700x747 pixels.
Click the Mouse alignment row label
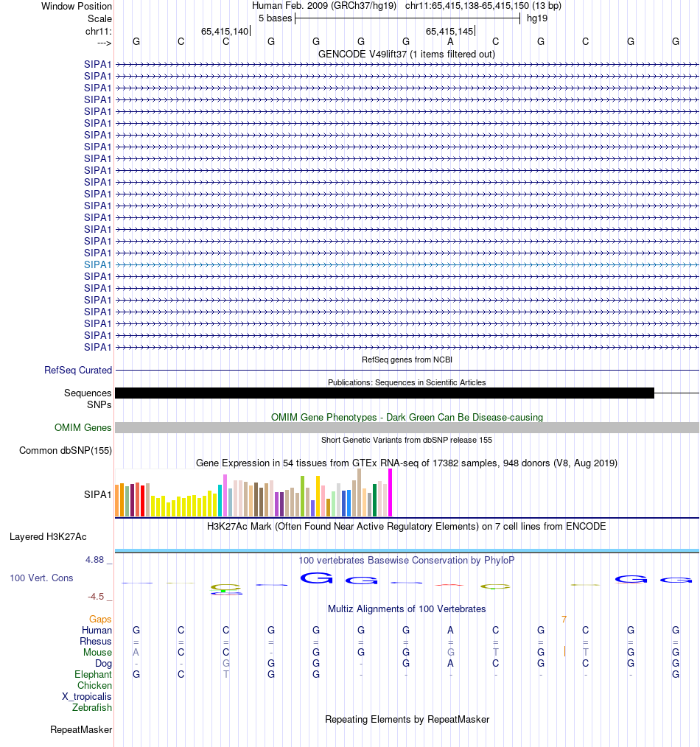point(97,652)
